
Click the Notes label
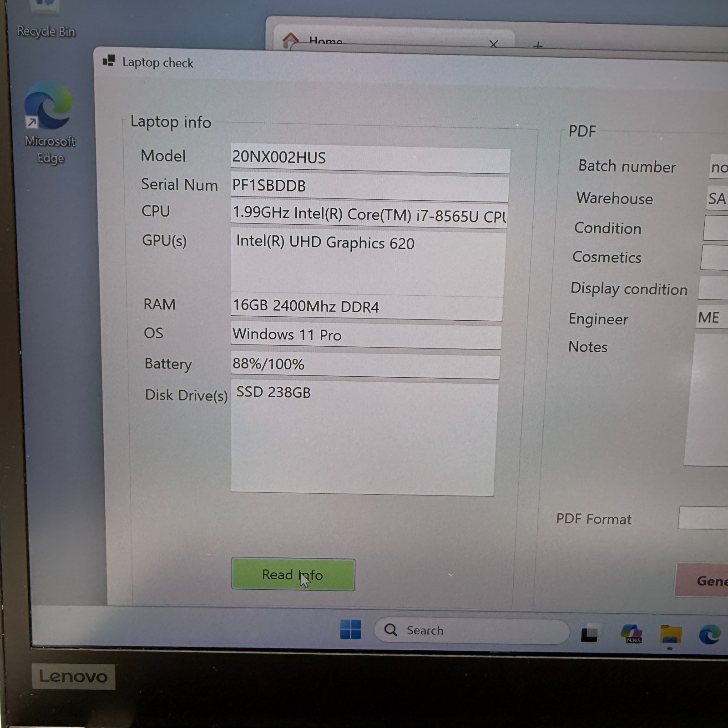click(x=587, y=347)
